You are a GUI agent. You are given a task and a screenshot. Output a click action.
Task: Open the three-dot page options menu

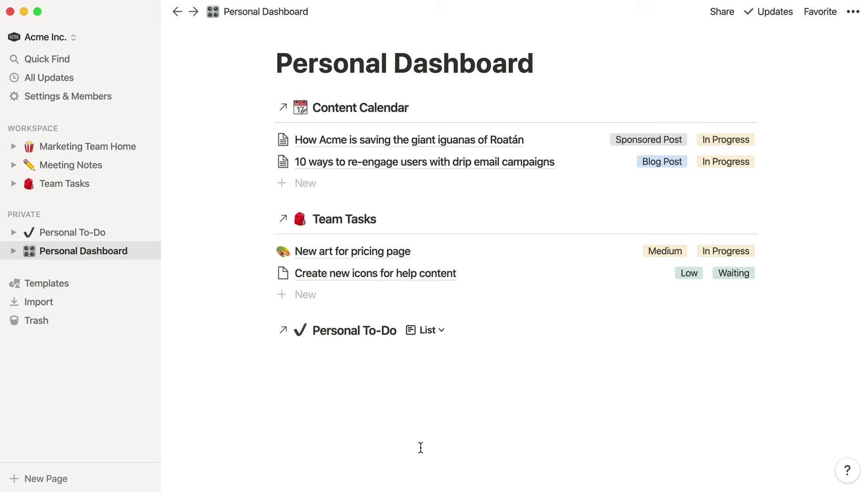pos(853,12)
